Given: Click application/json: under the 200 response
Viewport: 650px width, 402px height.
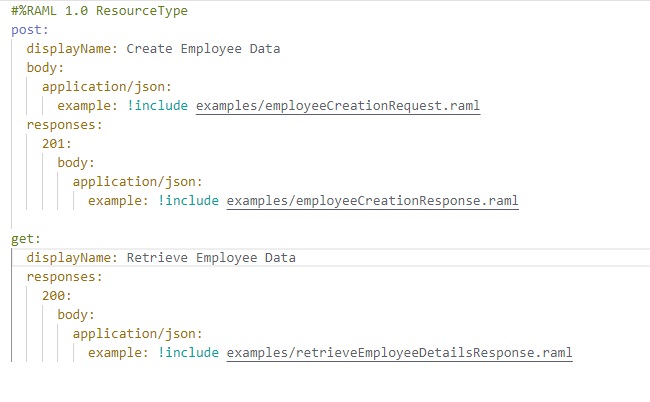Looking at the screenshot, I should [138, 334].
